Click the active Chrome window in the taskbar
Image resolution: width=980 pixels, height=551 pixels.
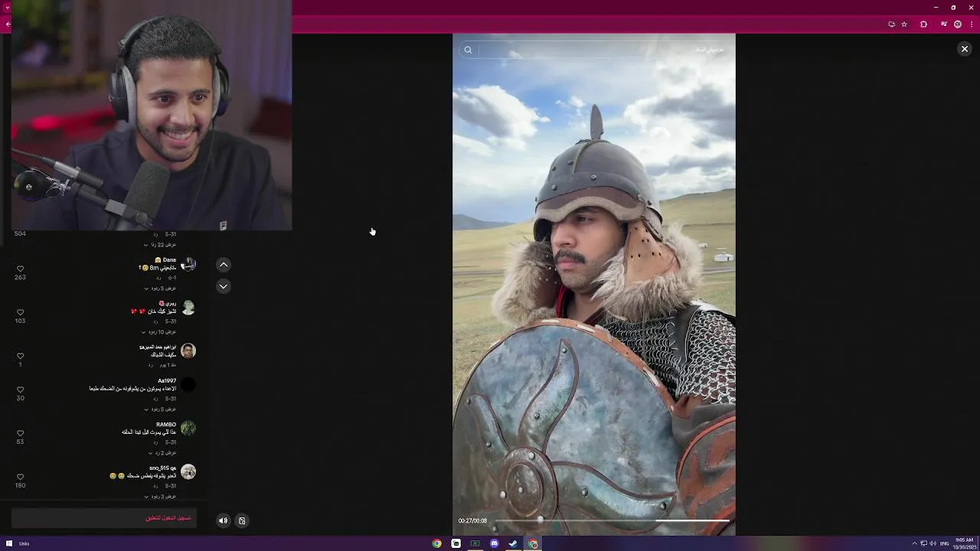tap(533, 543)
